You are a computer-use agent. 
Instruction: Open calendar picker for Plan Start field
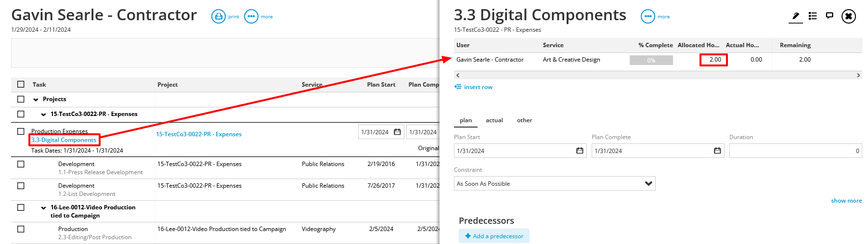[580, 151]
